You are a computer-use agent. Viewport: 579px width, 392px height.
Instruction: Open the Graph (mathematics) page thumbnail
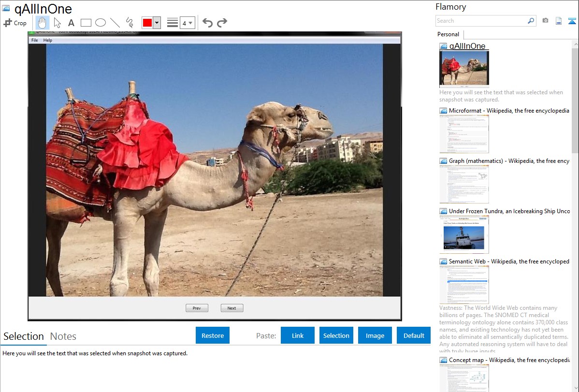[464, 184]
